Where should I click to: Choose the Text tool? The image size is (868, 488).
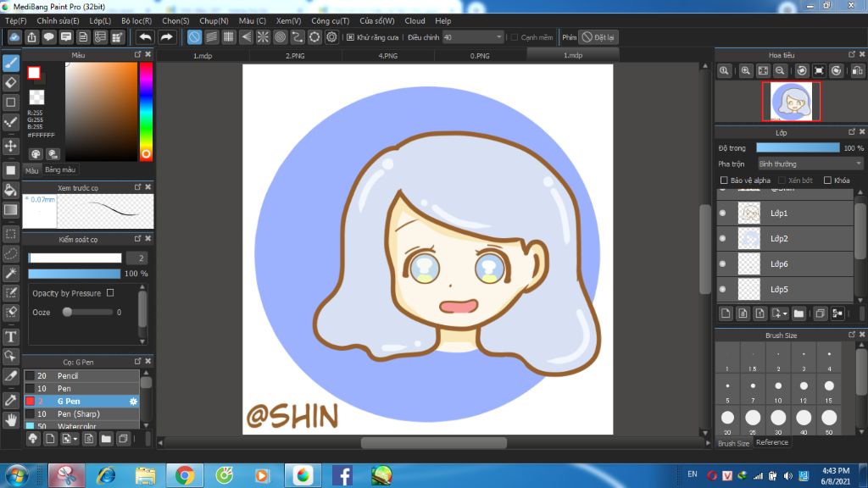(x=10, y=336)
